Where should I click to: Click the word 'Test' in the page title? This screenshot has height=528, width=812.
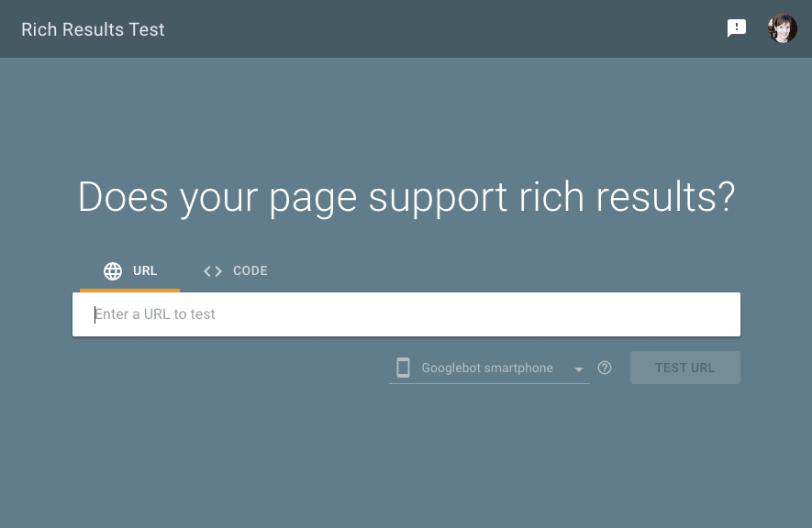click(147, 29)
